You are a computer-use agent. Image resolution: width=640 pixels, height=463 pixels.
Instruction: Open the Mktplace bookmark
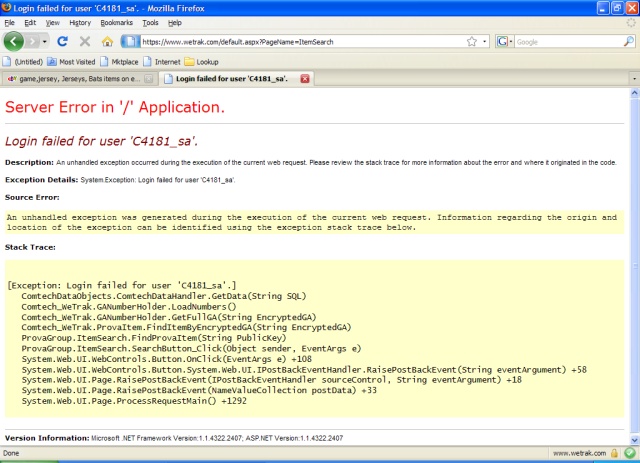pos(120,62)
